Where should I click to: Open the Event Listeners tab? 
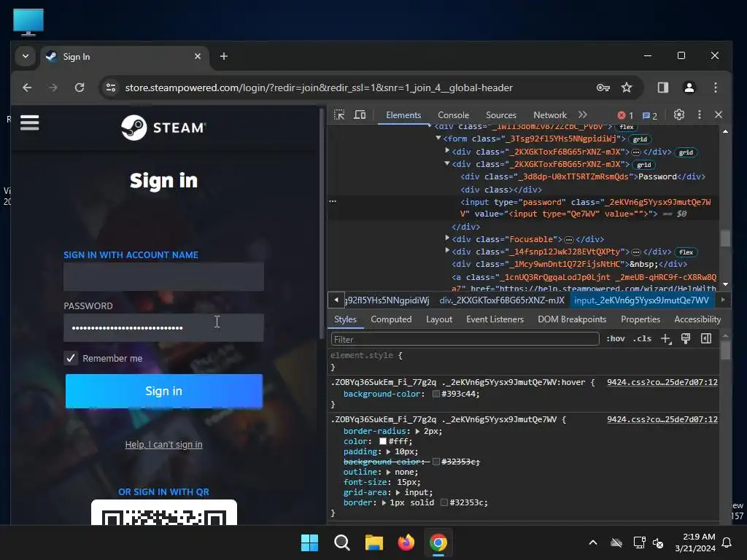tap(495, 319)
